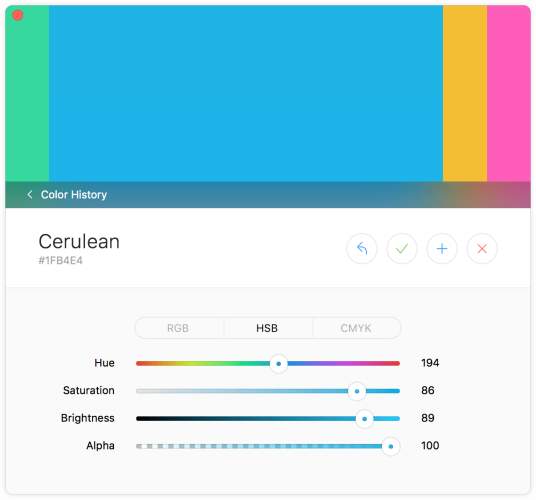This screenshot has width=536, height=500.
Task: Go back using the Color History chevron
Action: point(30,194)
